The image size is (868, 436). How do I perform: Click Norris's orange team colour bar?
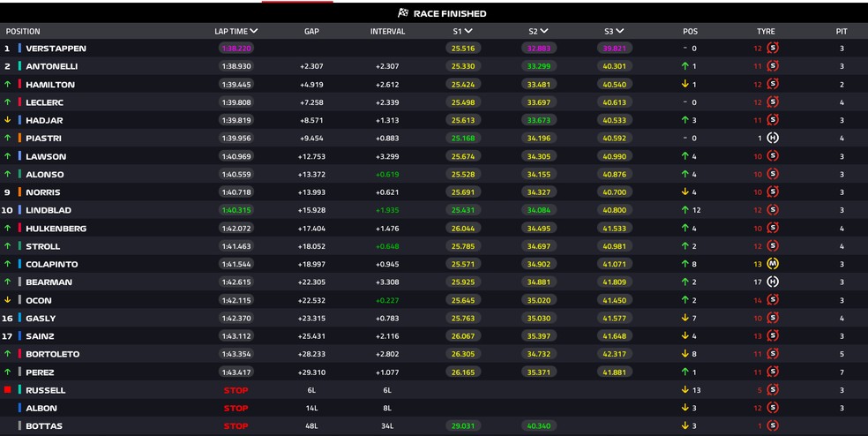tap(19, 192)
